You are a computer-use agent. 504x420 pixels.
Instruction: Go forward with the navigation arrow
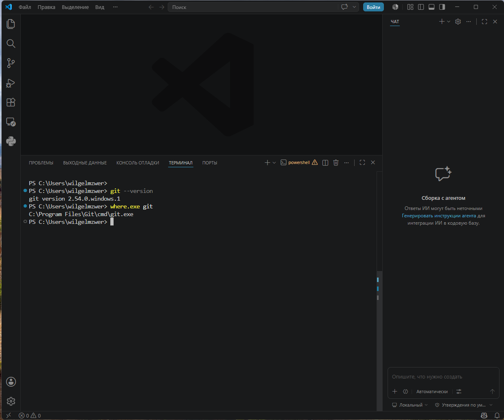(162, 7)
